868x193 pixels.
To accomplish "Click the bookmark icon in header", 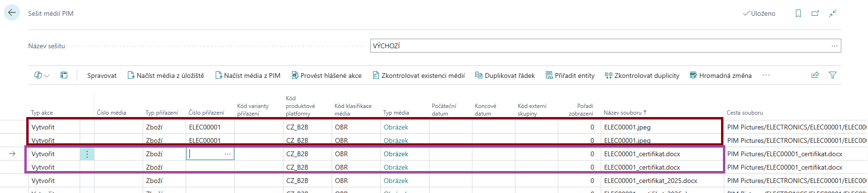I will [x=798, y=13].
